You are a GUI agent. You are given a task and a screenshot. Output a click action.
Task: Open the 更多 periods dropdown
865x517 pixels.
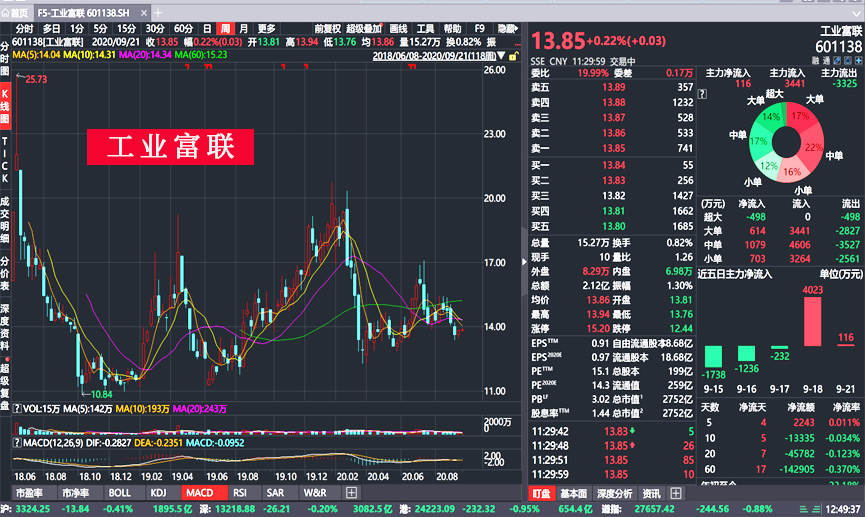[266, 29]
